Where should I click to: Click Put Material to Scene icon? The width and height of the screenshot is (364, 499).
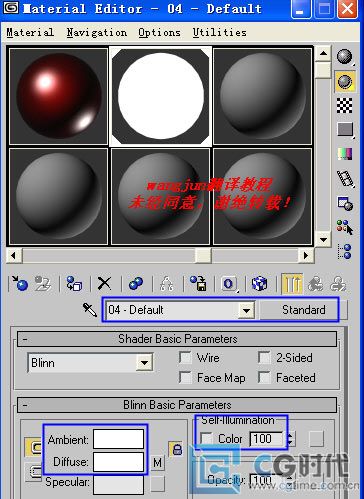pos(43,284)
